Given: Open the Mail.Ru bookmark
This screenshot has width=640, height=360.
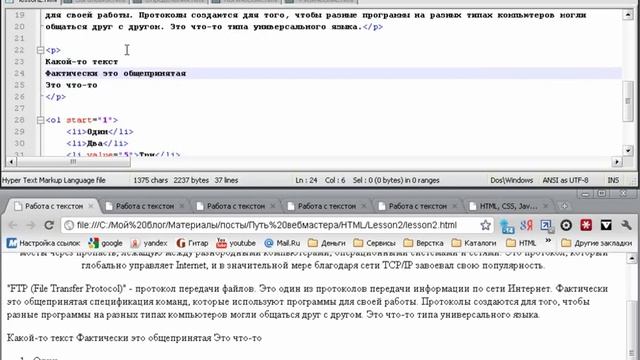Looking at the screenshot, I should coord(282,243).
